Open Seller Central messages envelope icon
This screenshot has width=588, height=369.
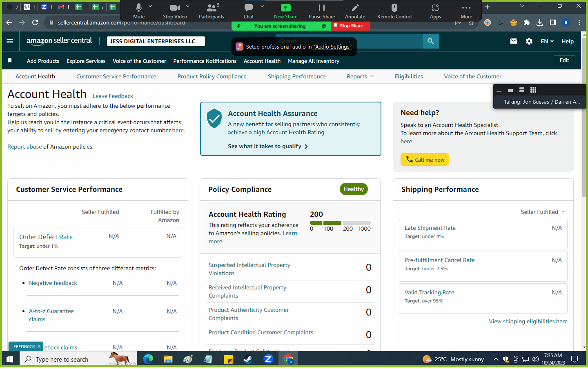click(514, 41)
